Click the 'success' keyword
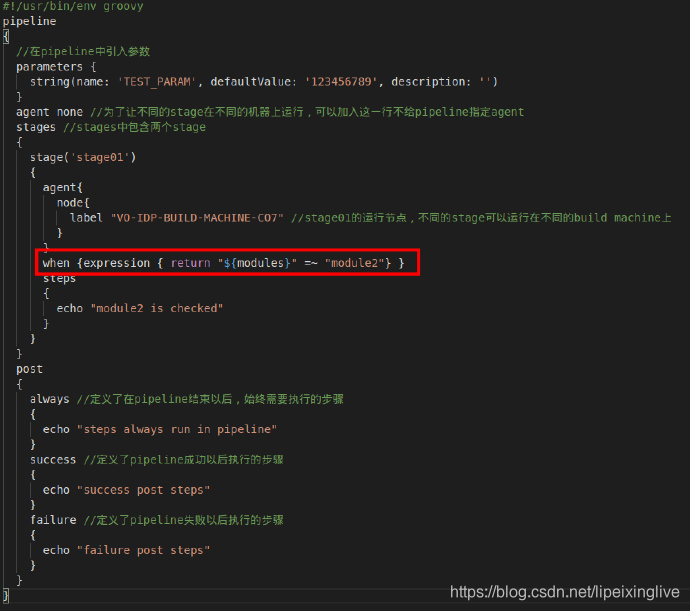This screenshot has height=611, width=690. pyautogui.click(x=53, y=460)
